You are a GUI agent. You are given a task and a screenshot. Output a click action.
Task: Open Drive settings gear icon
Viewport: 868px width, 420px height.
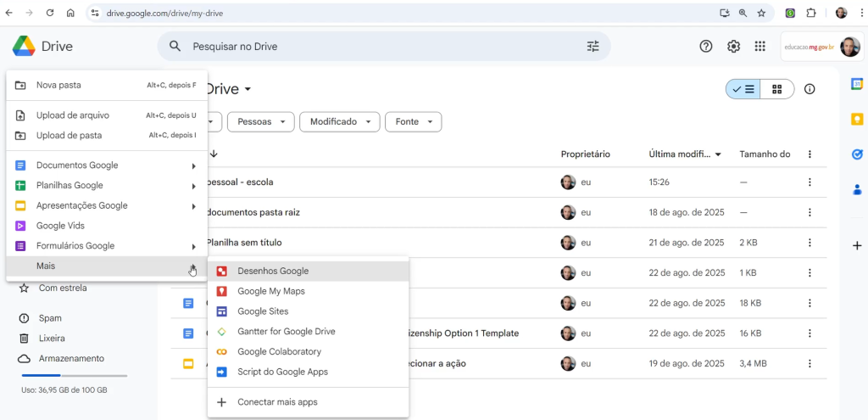click(734, 47)
